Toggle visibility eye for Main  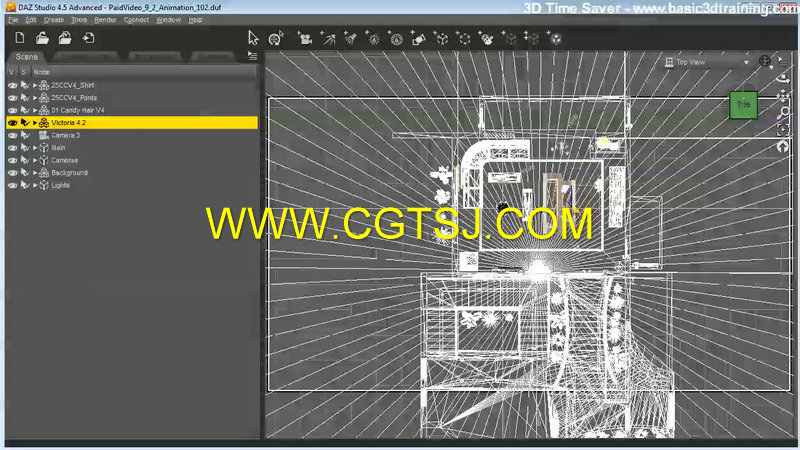[13, 148]
